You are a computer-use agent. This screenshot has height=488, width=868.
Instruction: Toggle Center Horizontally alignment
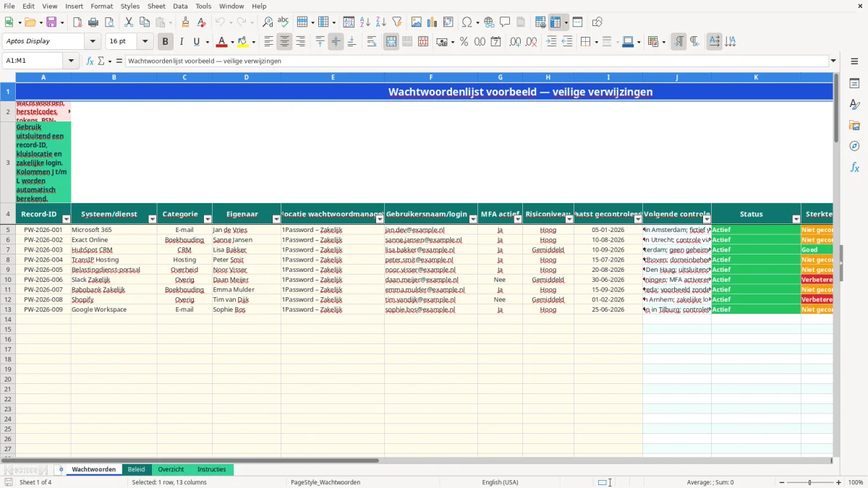point(284,42)
